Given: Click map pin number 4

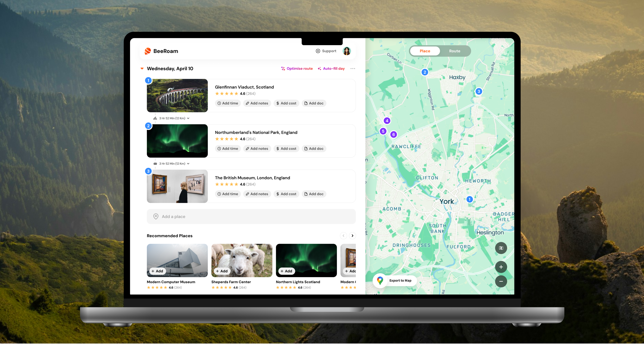Looking at the screenshot, I should [x=387, y=121].
